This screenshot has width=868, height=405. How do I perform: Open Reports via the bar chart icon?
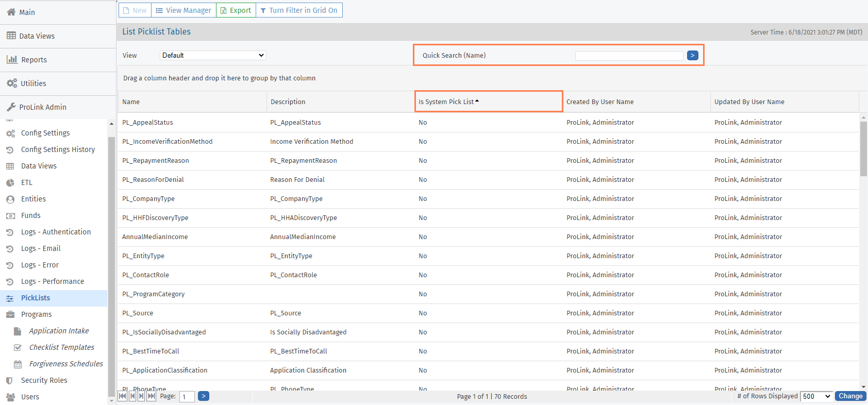point(12,59)
